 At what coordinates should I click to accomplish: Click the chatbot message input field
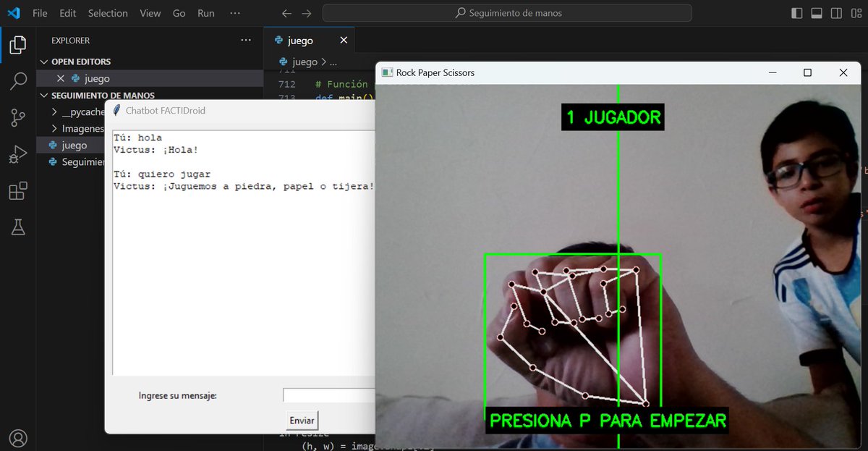(x=329, y=396)
